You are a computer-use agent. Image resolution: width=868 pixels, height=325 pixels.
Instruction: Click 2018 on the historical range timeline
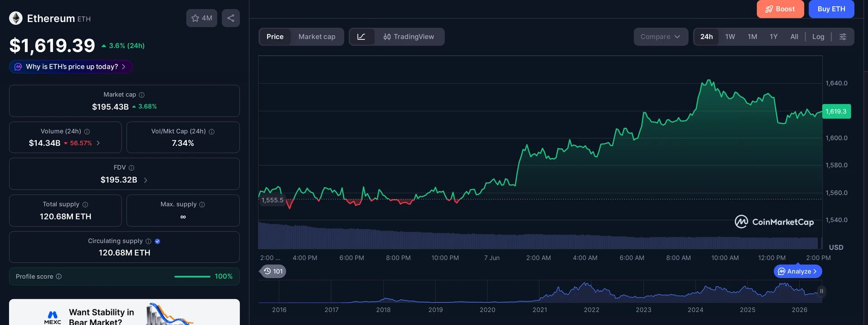click(x=383, y=310)
